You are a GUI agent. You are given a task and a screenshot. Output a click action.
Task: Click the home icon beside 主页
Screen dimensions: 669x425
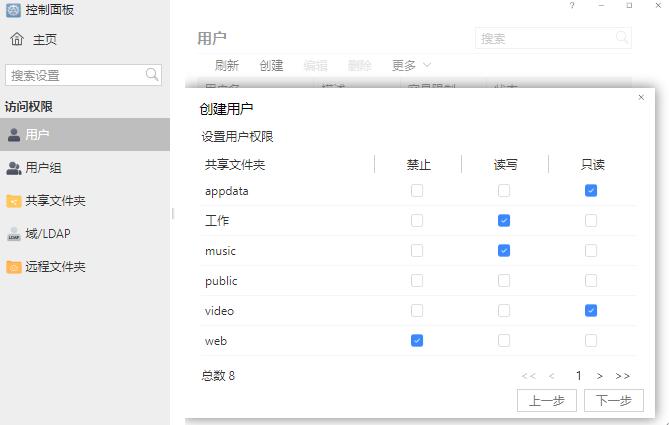click(16, 40)
